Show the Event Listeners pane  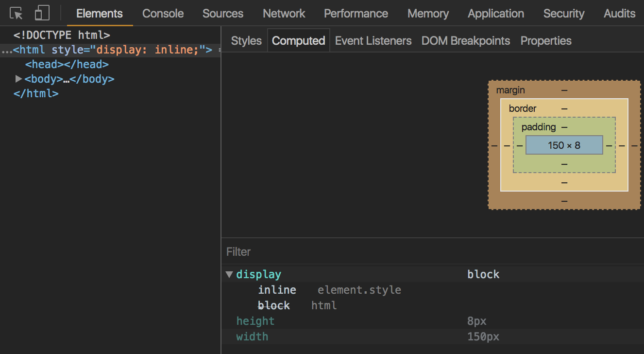click(373, 41)
